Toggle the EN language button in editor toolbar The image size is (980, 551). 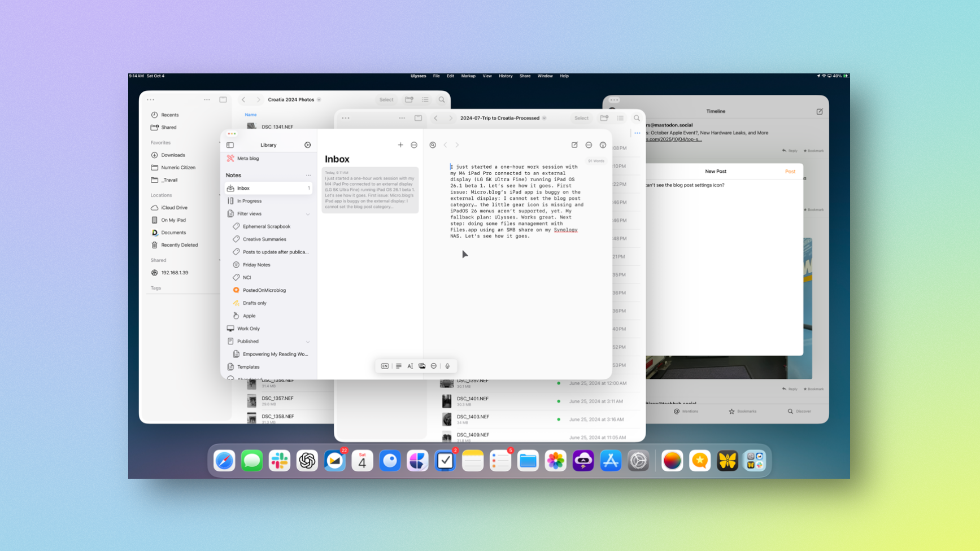(x=385, y=366)
